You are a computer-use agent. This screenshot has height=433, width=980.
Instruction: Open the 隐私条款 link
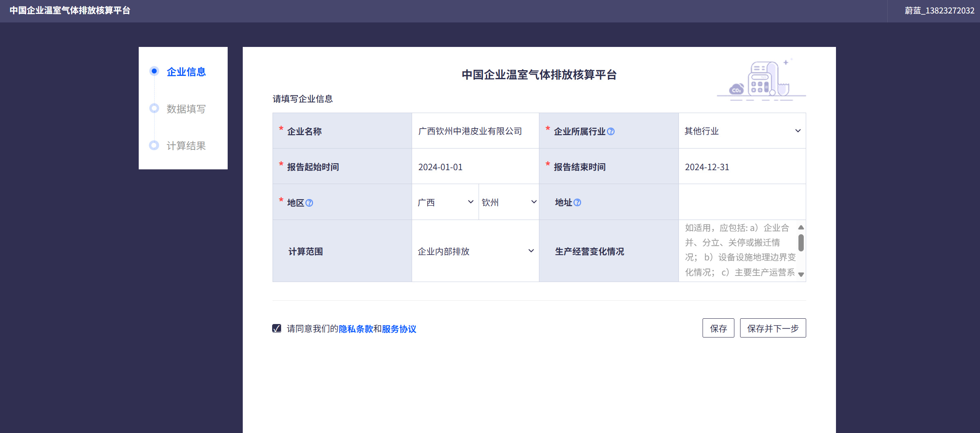(x=355, y=329)
